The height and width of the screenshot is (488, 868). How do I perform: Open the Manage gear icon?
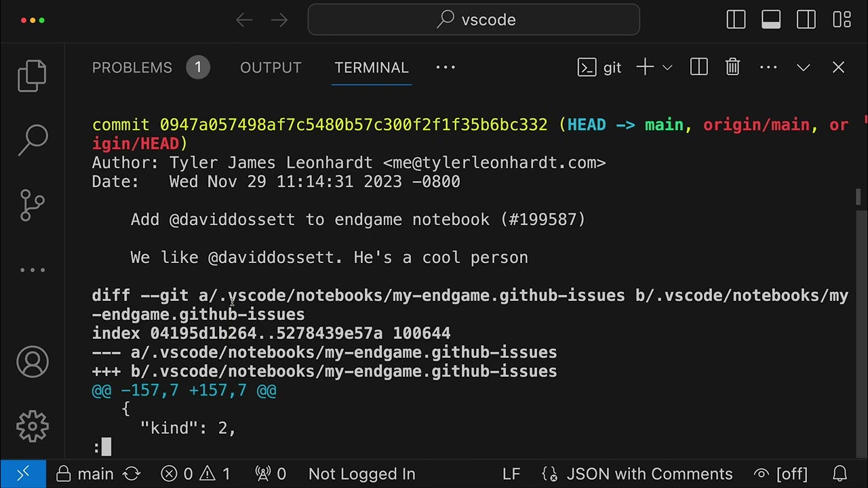(x=32, y=426)
